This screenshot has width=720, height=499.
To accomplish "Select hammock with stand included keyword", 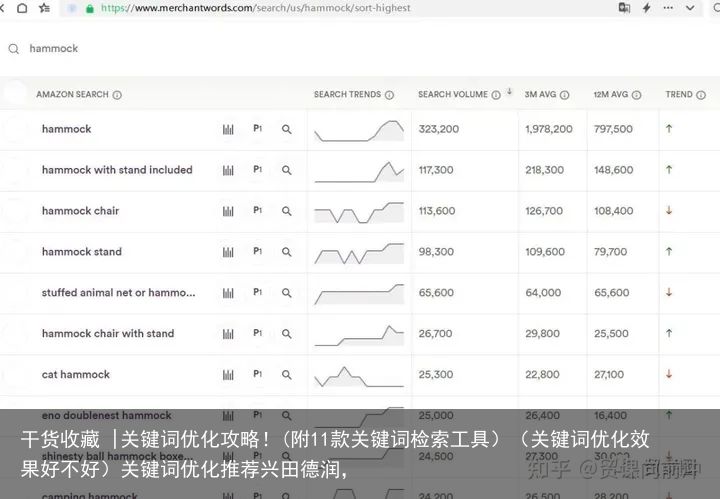I will (x=117, y=170).
